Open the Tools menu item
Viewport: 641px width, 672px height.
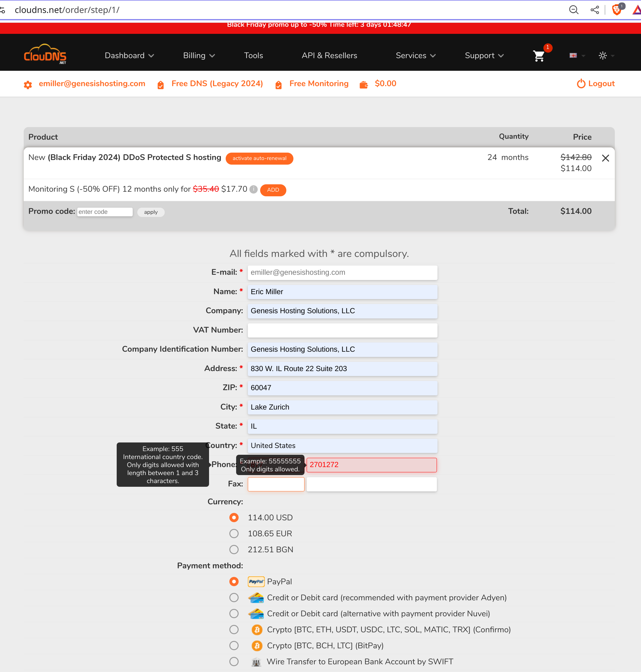click(x=253, y=56)
